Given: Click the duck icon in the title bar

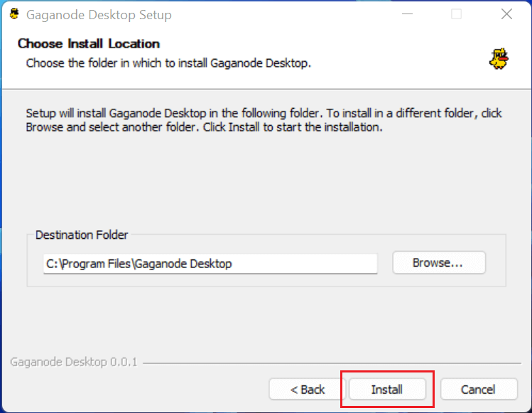Looking at the screenshot, I should pyautogui.click(x=13, y=14).
